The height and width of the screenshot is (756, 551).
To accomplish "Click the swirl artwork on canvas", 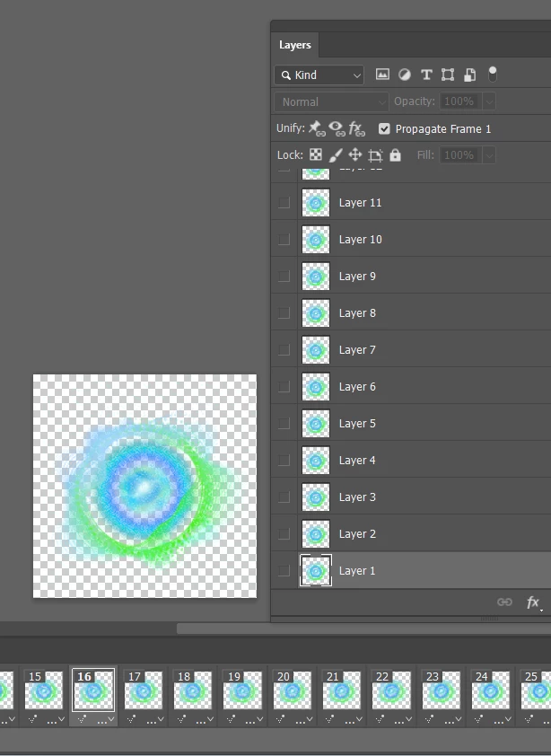I will 143,489.
